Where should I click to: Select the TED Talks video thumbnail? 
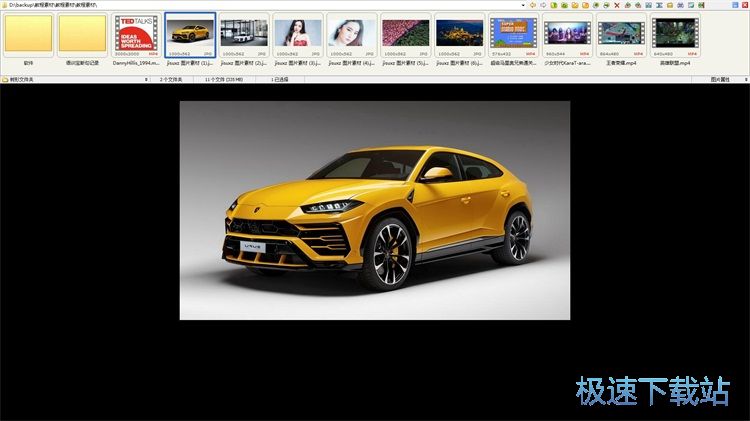(136, 33)
